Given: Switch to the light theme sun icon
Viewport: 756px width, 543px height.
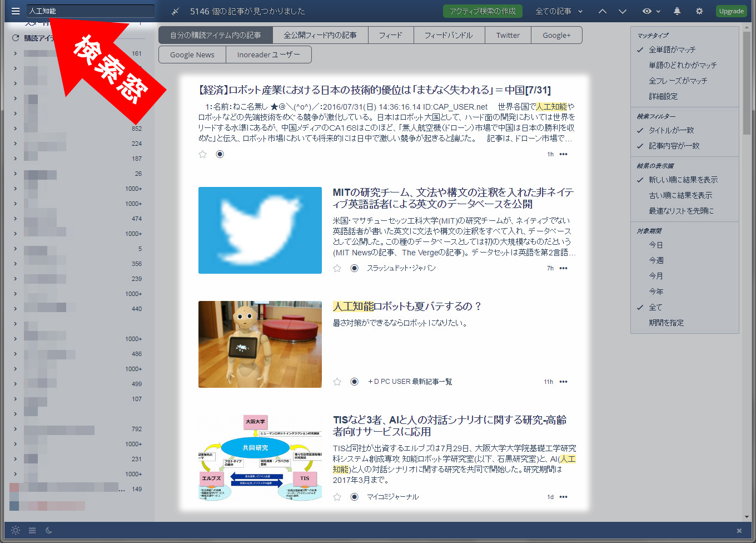Looking at the screenshot, I should (x=16, y=530).
